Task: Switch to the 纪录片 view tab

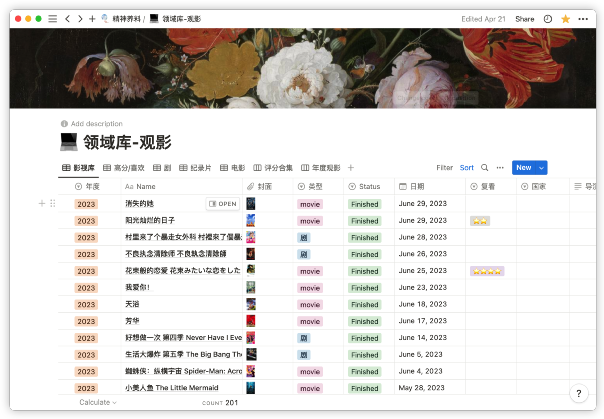Action: 195,168
